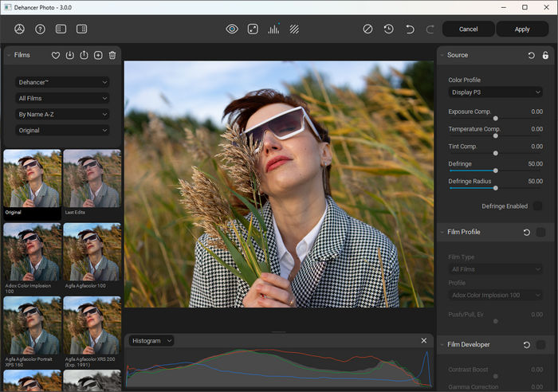Open the Film Type All Films dropdown
The height and width of the screenshot is (392, 558).
(495, 269)
